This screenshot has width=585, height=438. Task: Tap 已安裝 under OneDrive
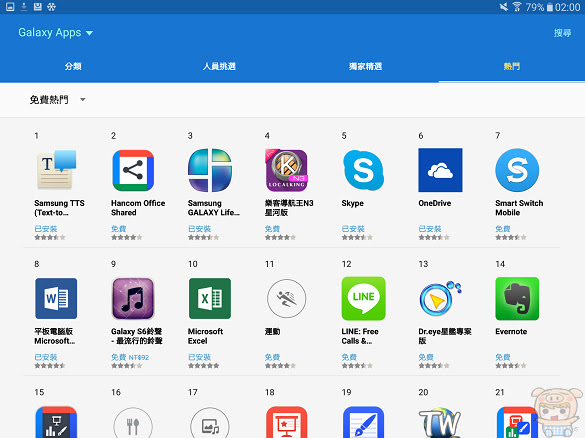point(430,229)
